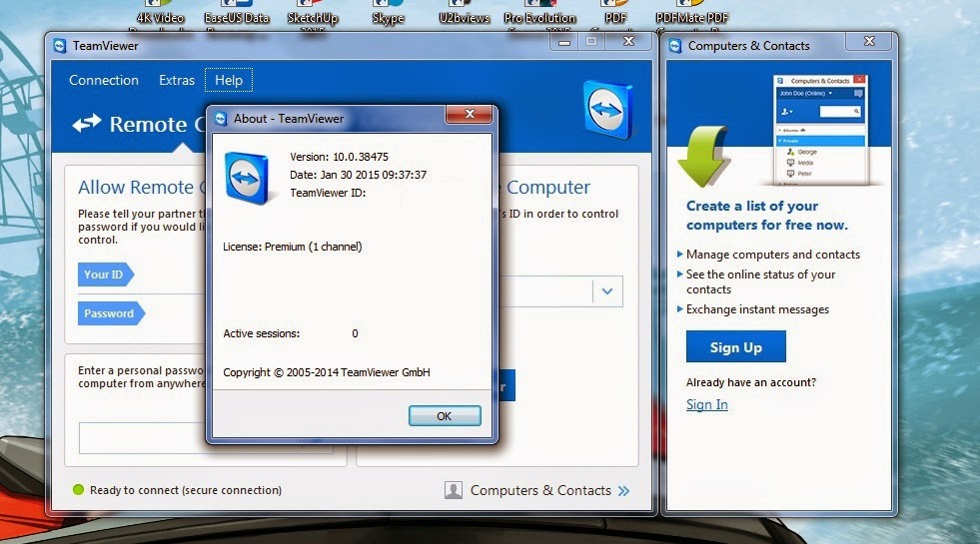Open the Extras menu
Image resolution: width=980 pixels, height=544 pixels.
tap(176, 80)
